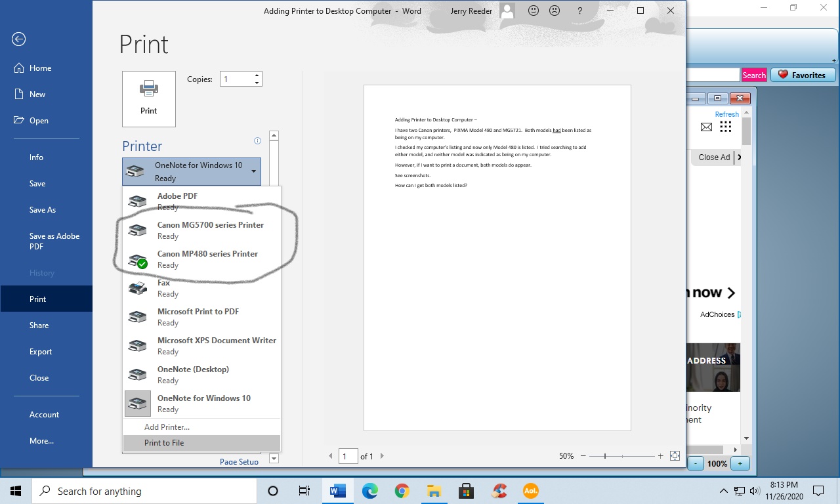840x504 pixels.
Task: Click the Copies number field
Action: pyautogui.click(x=236, y=79)
